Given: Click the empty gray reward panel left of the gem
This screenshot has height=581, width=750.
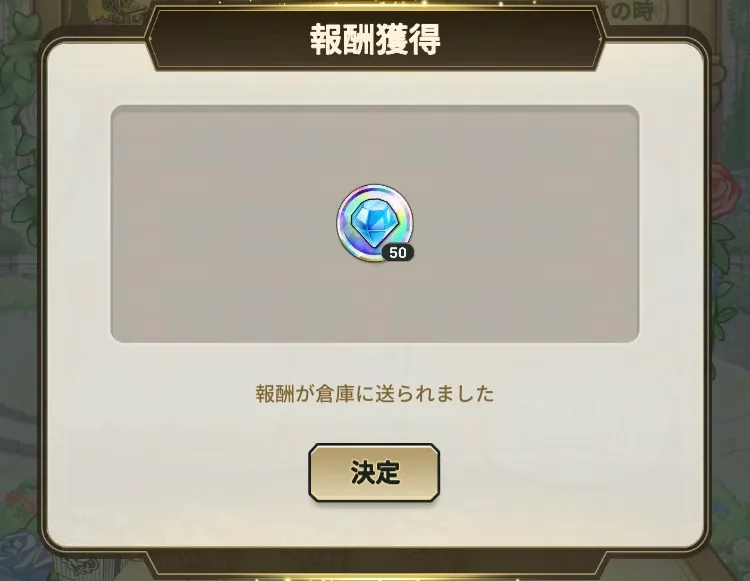Looking at the screenshot, I should pos(222,223).
